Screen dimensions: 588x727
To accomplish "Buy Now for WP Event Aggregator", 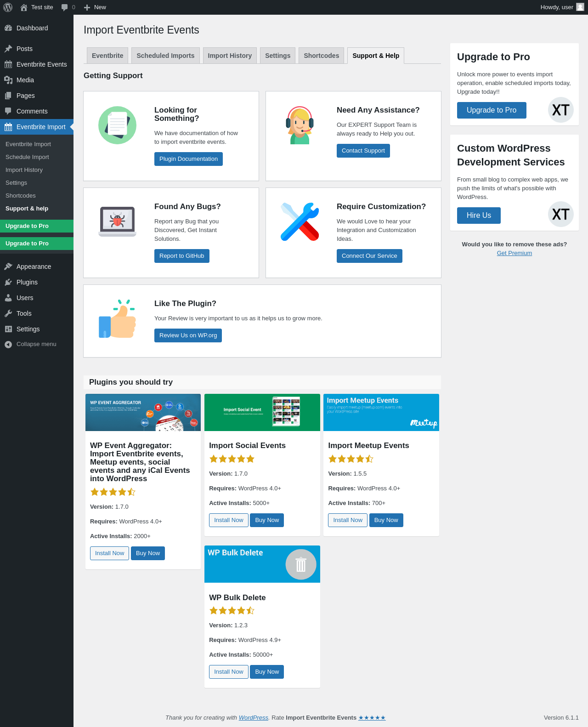I will pos(148,553).
